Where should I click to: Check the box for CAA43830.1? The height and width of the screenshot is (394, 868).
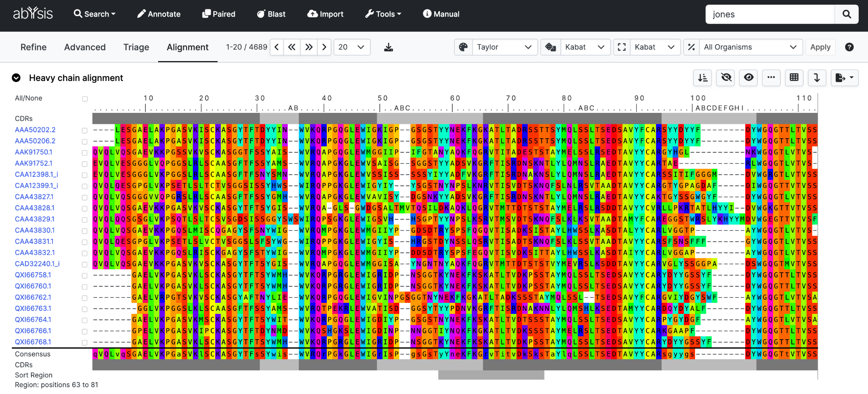85,231
